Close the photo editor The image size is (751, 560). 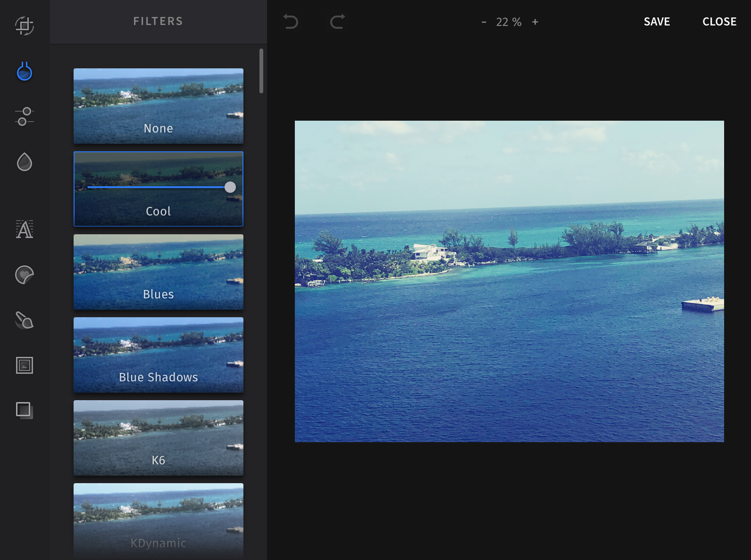tap(719, 22)
